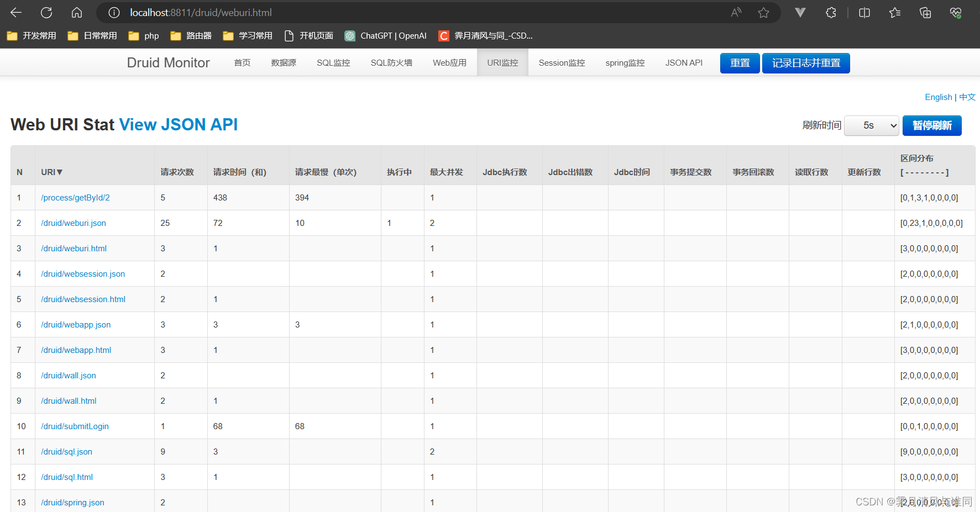Click 记录日志并重置 button
Screen dimensions: 980x512
point(806,63)
